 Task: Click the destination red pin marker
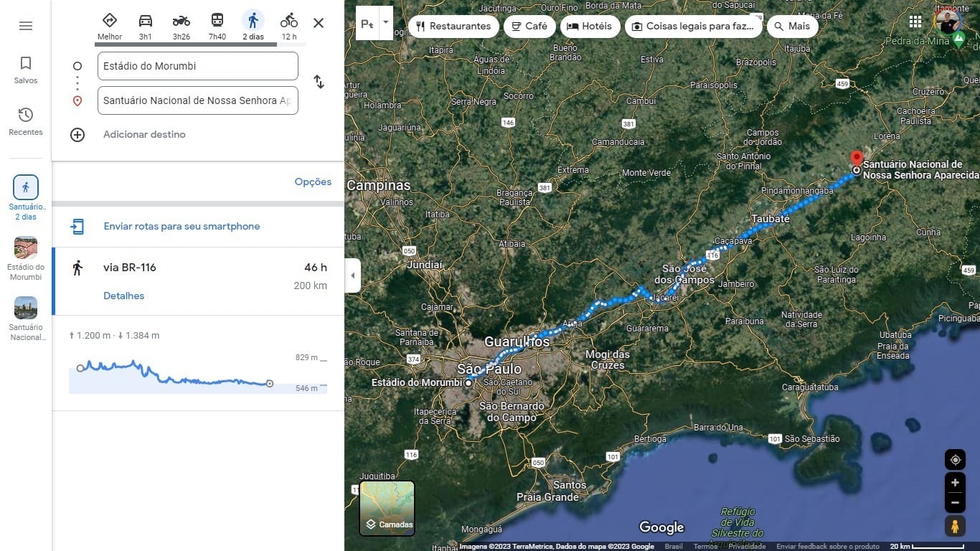tap(856, 159)
